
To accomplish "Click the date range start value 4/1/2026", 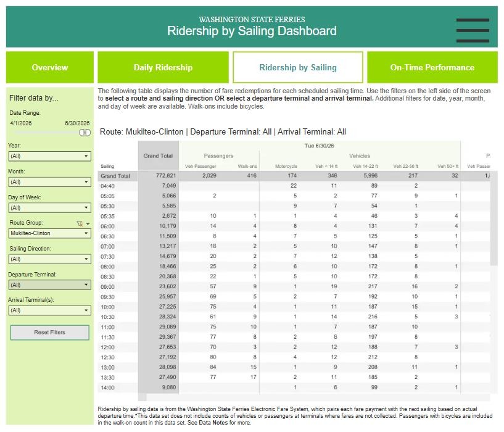I will point(21,123).
